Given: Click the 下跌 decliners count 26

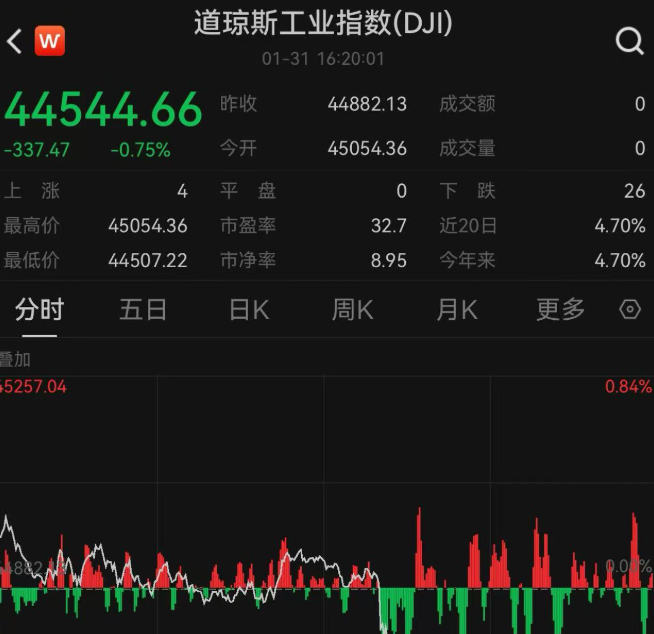Looking at the screenshot, I should tap(634, 191).
